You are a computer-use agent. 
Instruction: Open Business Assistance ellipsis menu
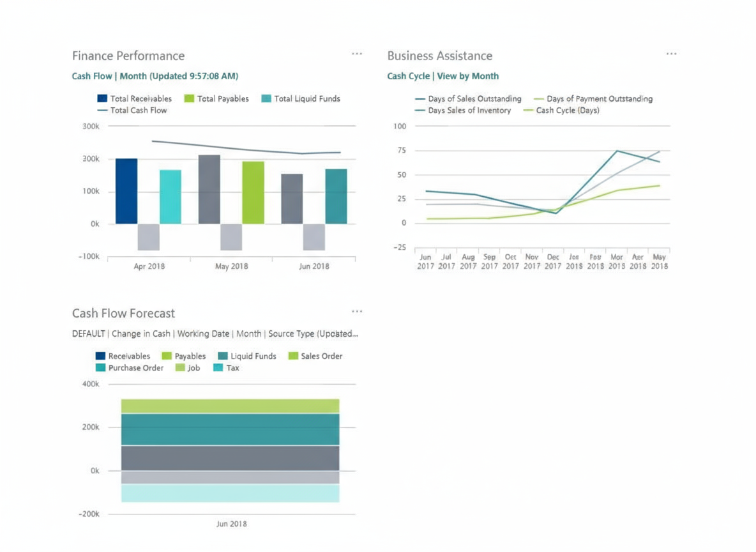tap(671, 54)
